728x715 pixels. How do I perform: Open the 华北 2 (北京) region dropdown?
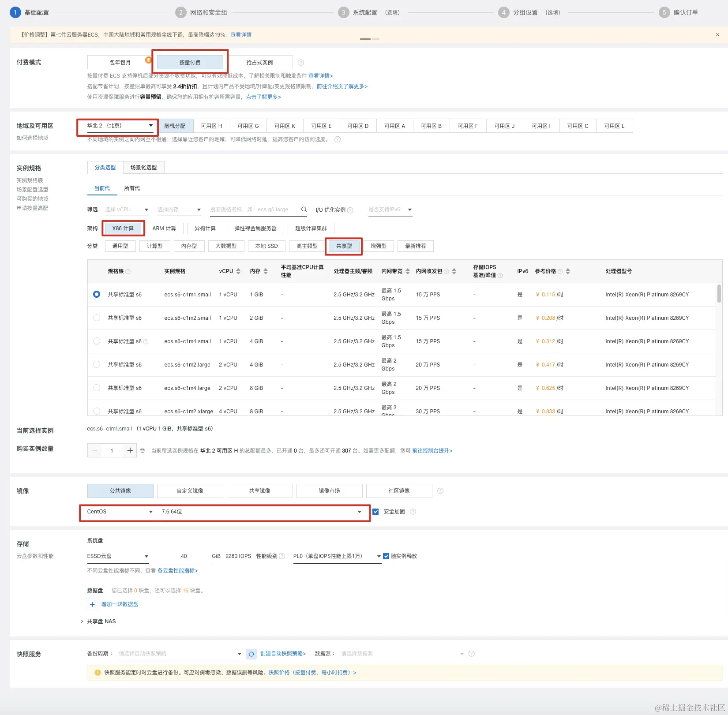click(120, 126)
